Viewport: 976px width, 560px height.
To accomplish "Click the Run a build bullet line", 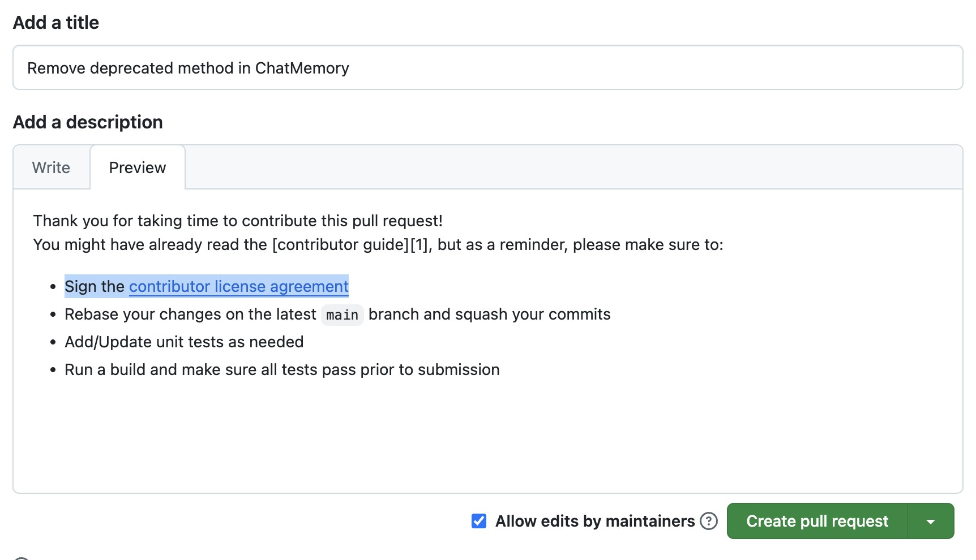I will click(282, 369).
